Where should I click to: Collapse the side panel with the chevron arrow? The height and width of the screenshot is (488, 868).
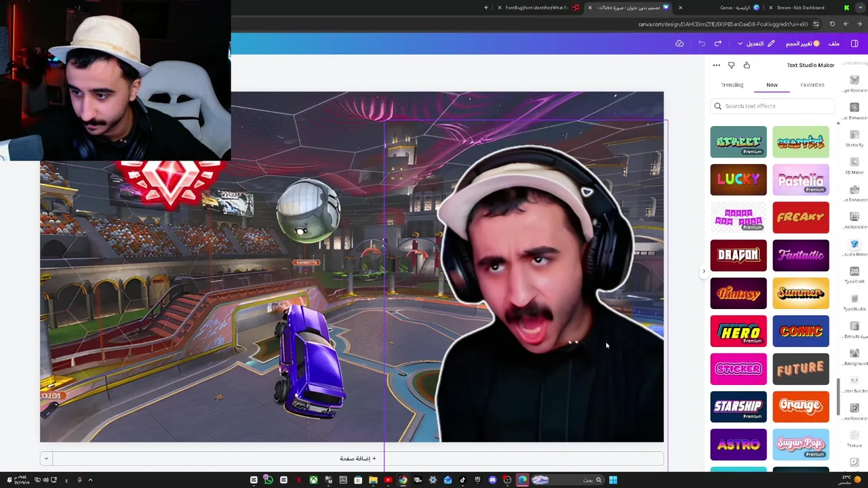(703, 271)
